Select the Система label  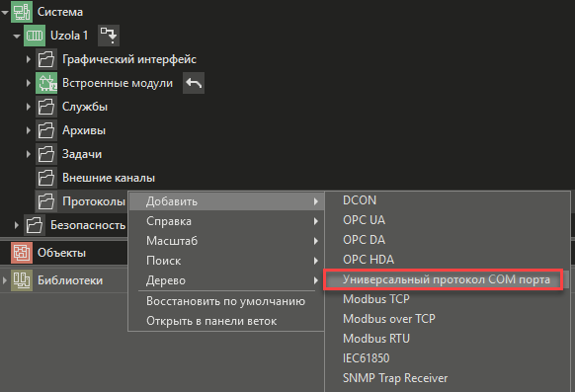pos(60,12)
